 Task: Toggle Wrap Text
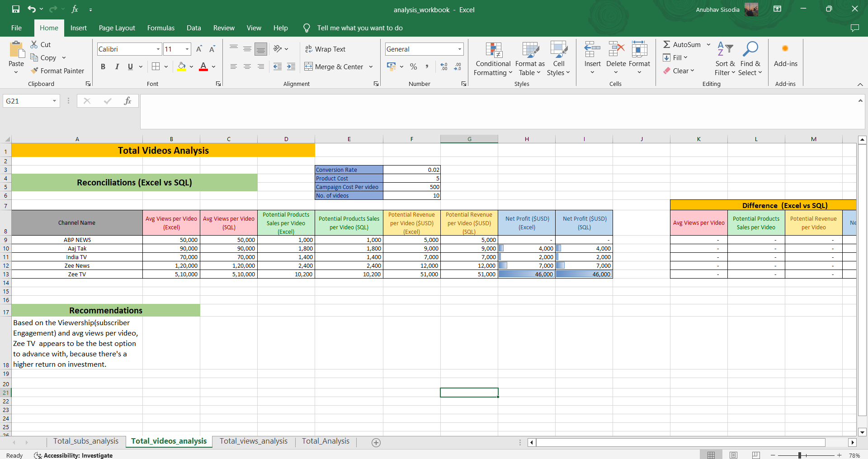click(x=325, y=49)
